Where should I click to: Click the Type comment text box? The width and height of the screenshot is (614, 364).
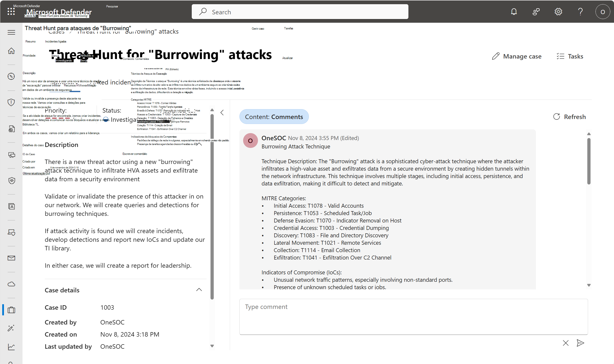tap(413, 317)
